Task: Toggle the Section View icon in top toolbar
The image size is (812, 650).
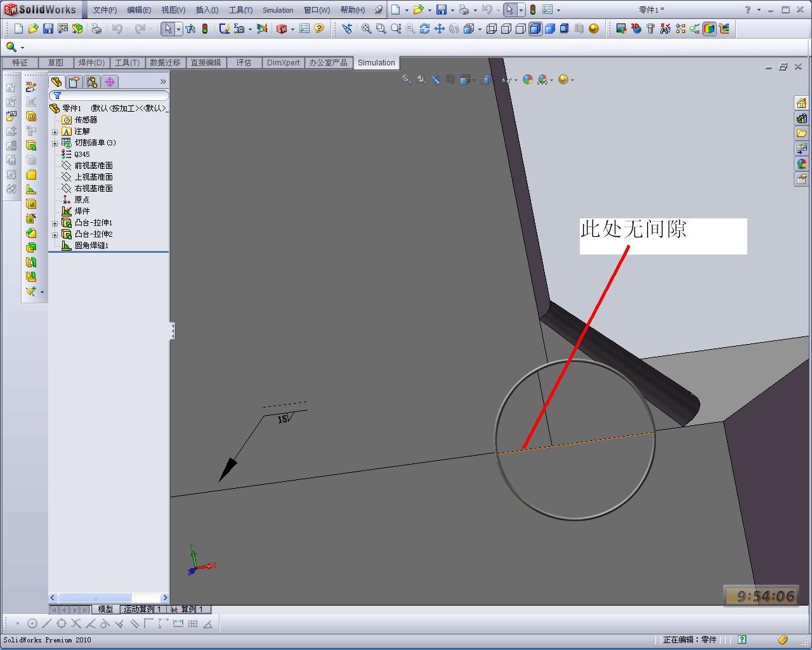Action: pyautogui.click(x=579, y=29)
